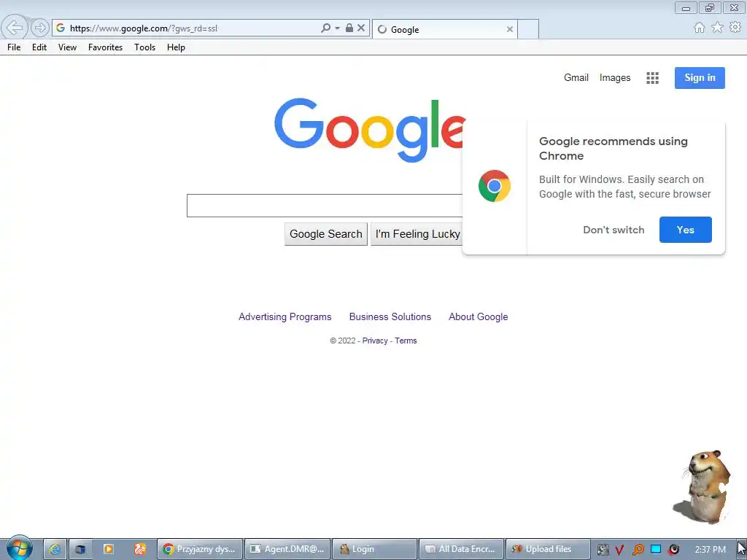Viewport: 747px width, 560px height.
Task: Open Business Solutions link
Action: (x=390, y=317)
